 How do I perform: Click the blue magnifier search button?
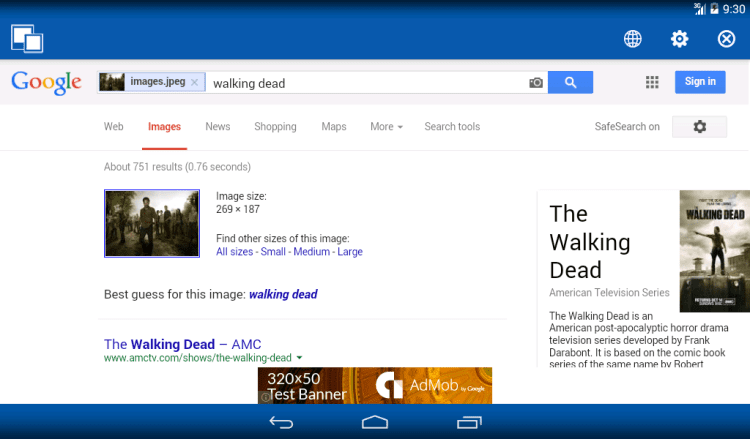570,82
